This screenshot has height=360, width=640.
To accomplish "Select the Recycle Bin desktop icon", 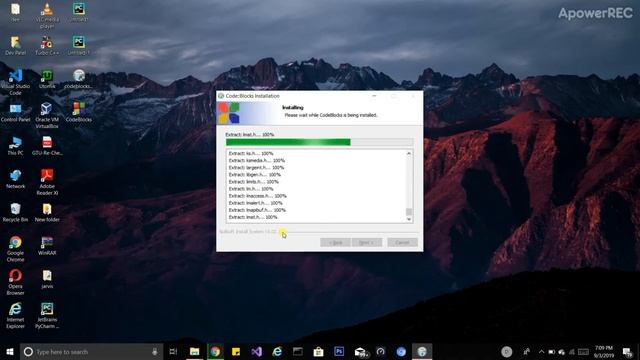I will tap(16, 213).
